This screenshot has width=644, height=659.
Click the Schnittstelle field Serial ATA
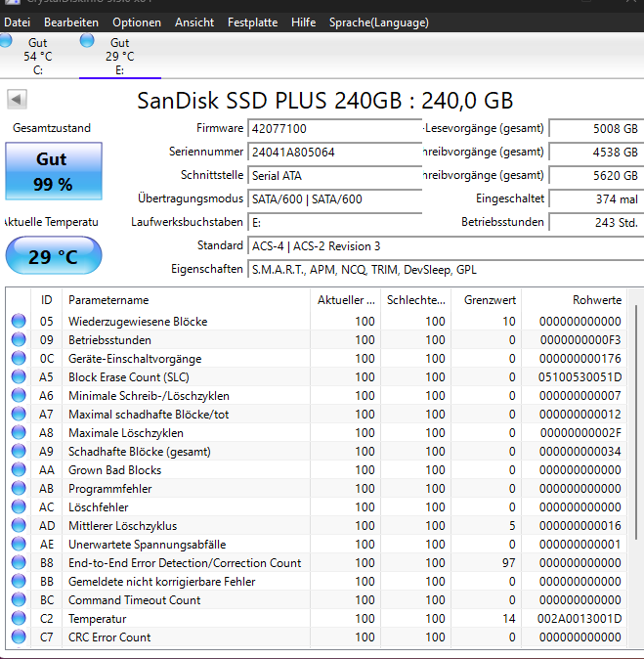pos(335,176)
